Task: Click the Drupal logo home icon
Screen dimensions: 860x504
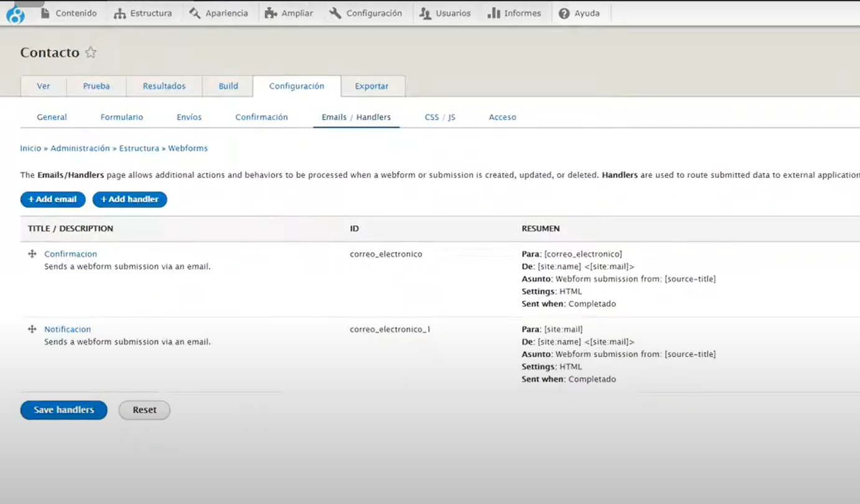Action: click(x=15, y=14)
